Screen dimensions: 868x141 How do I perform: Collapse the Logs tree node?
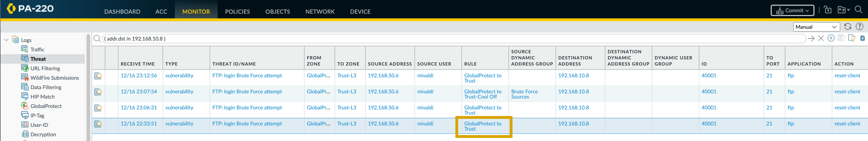[6, 40]
